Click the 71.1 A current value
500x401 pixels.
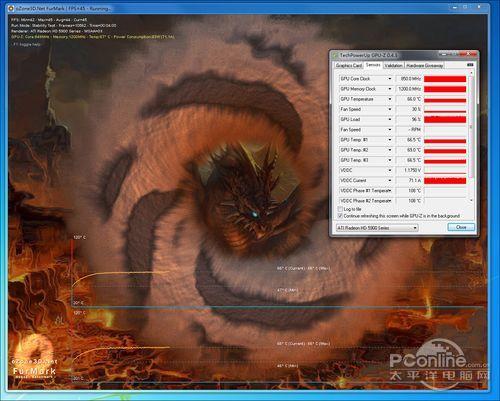414,180
